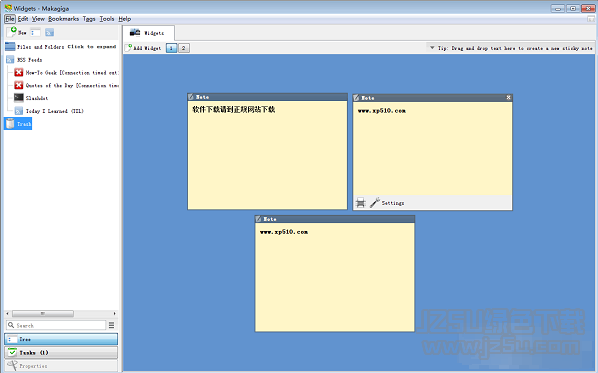Click the red error icon for Quotes of the Day

[x=19, y=85]
